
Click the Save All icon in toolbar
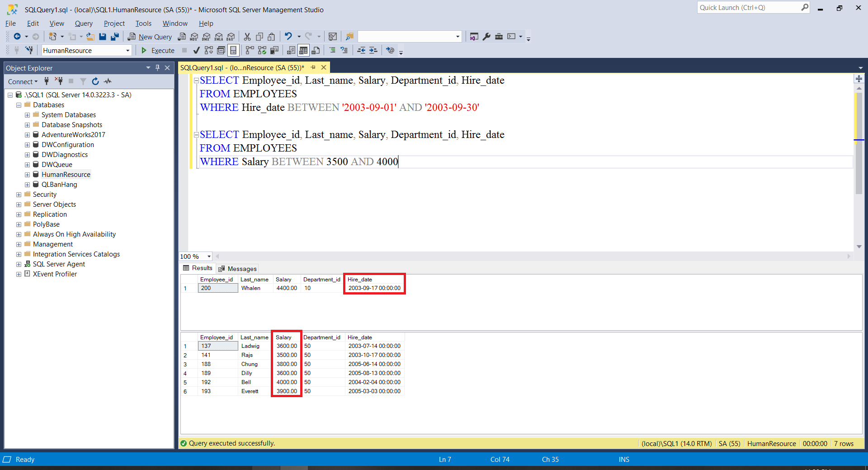(x=115, y=37)
